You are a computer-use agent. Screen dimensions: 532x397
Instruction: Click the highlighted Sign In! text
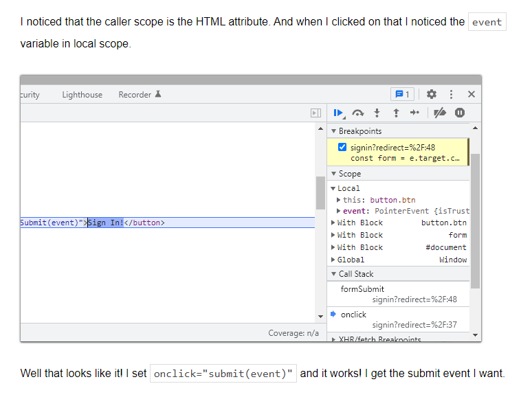106,223
